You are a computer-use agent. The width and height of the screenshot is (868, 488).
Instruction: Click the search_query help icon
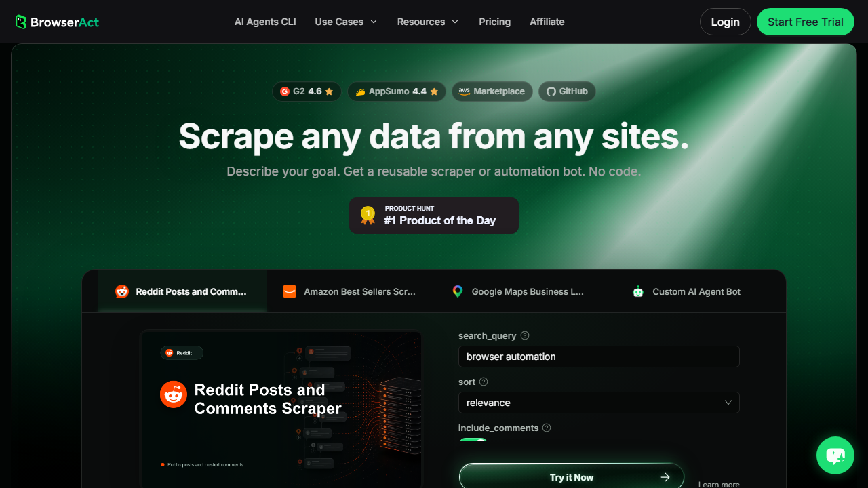525,335
